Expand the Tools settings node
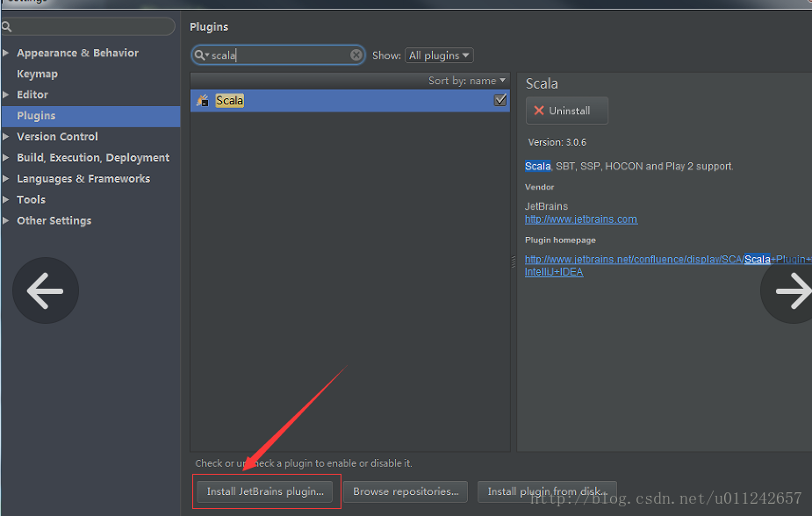This screenshot has height=516, width=812. (x=5, y=199)
